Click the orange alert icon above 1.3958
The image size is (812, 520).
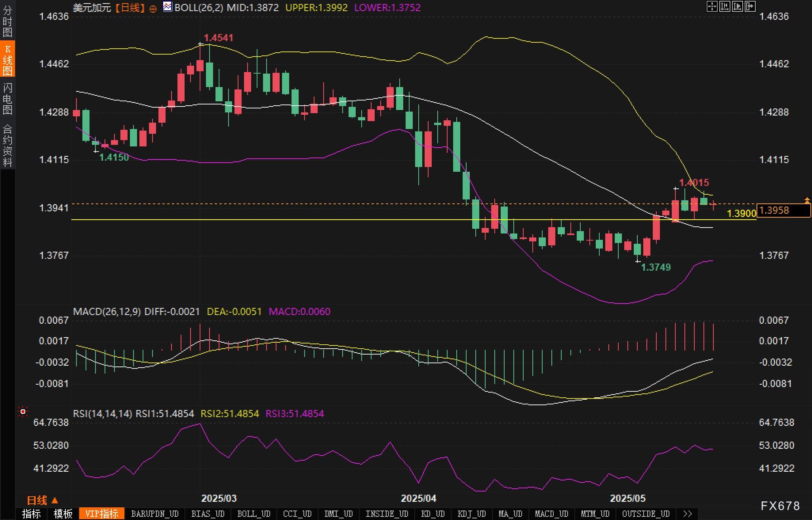(807, 201)
